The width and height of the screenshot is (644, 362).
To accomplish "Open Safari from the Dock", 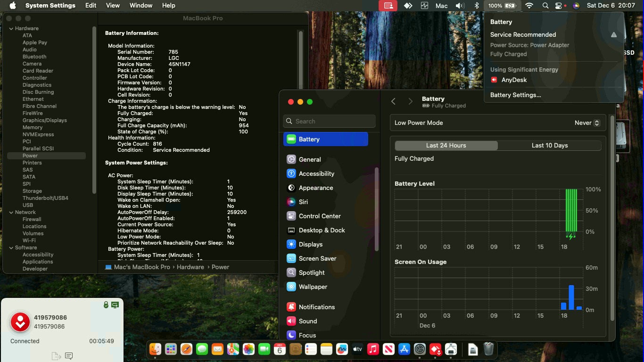I will coord(186,349).
